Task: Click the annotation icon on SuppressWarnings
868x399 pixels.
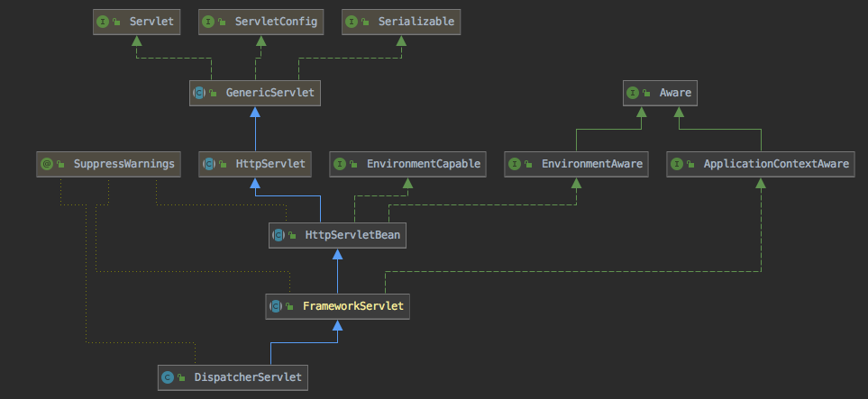Action: (x=46, y=164)
